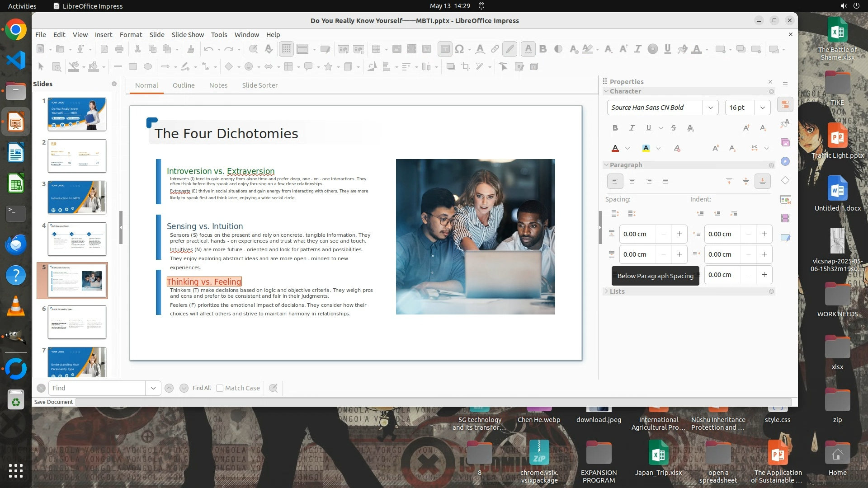Expand the Lists section

pyautogui.click(x=617, y=291)
